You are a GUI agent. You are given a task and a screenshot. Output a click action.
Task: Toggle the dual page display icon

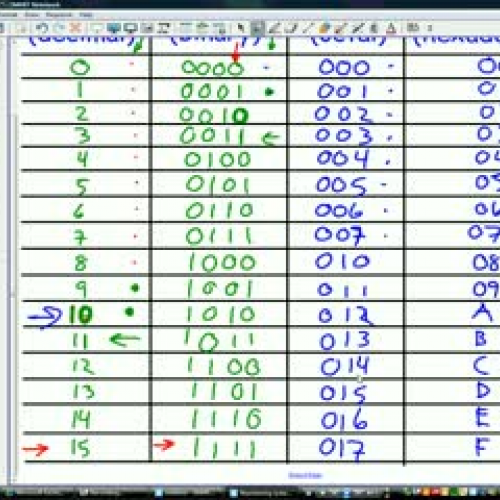(x=131, y=28)
